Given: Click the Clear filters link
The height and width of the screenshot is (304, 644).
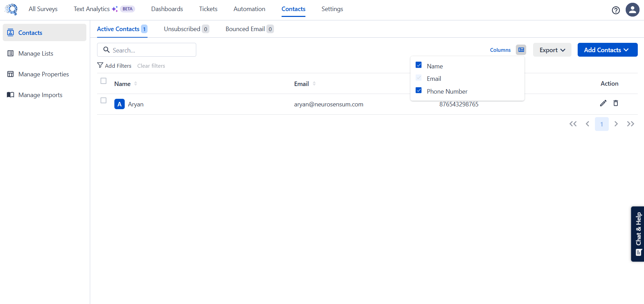Looking at the screenshot, I should [151, 66].
